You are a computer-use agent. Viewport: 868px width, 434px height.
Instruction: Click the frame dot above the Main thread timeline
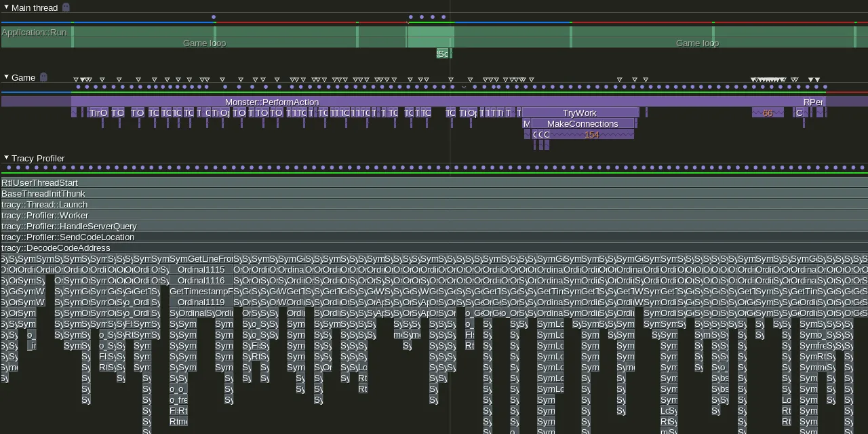[214, 17]
